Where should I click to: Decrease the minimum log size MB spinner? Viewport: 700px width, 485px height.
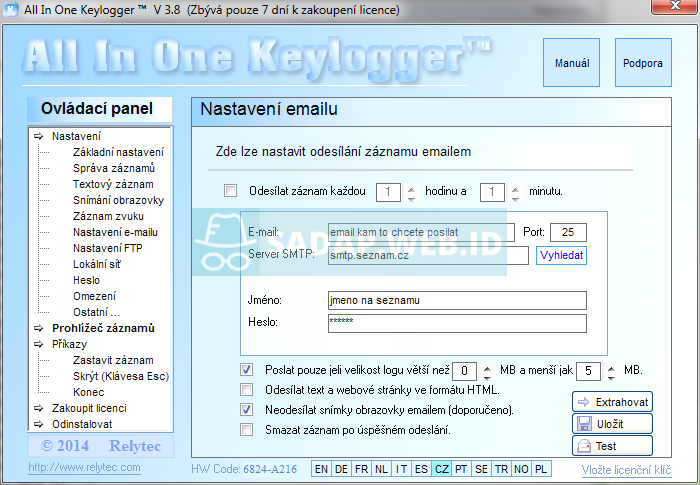[x=487, y=376]
